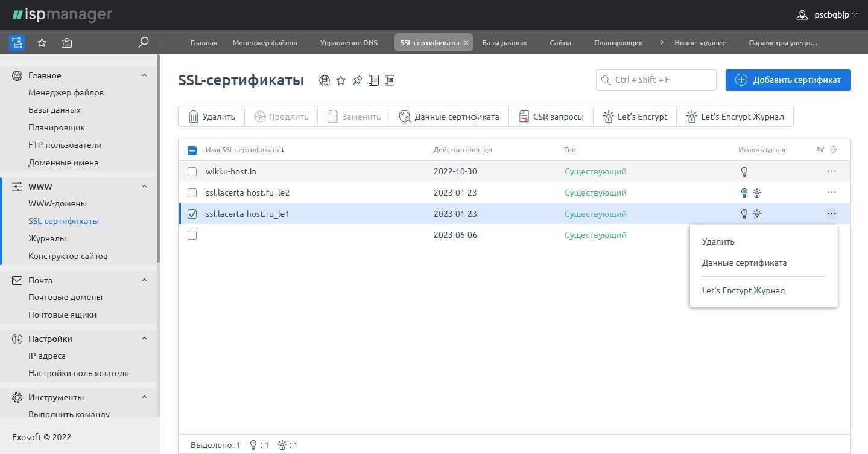Select Данные сертификата in the context menu

tap(744, 263)
